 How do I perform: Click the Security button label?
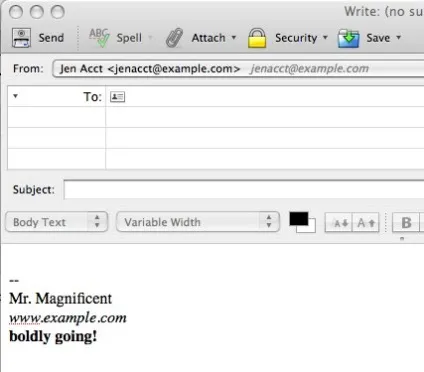tap(296, 38)
